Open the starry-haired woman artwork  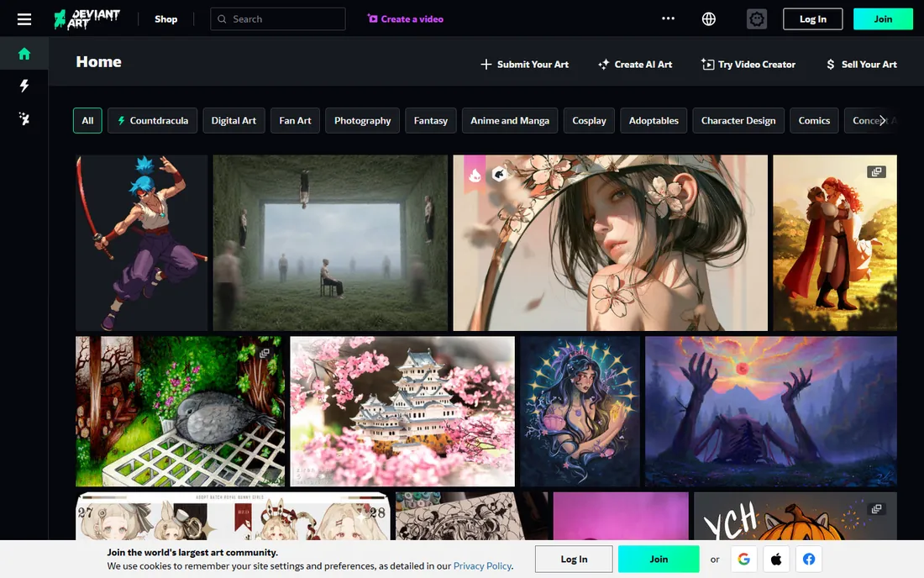coord(580,412)
